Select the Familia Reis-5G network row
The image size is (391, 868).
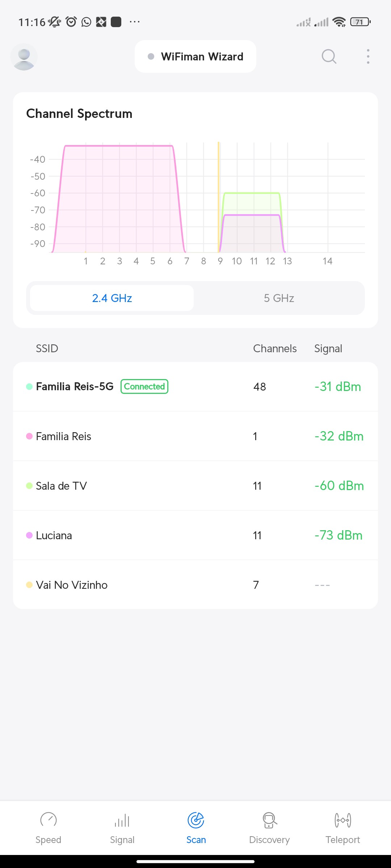click(x=195, y=387)
